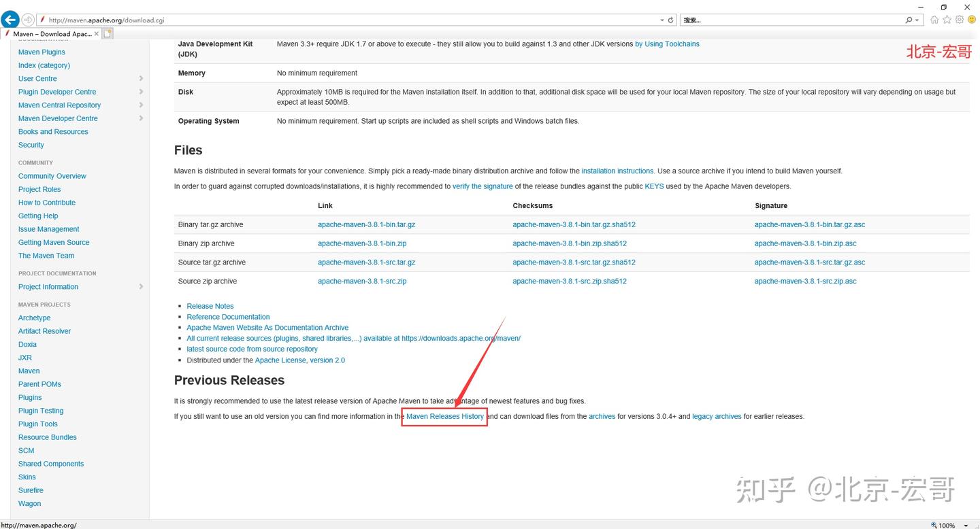Focus the search input box
Screen dimensions: 980x529
coord(792,20)
